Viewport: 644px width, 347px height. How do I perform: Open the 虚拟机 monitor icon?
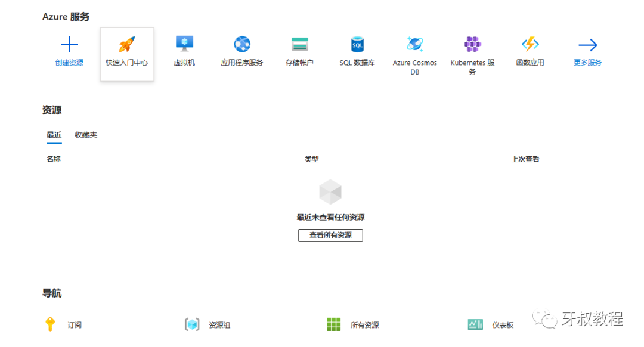coord(184,44)
